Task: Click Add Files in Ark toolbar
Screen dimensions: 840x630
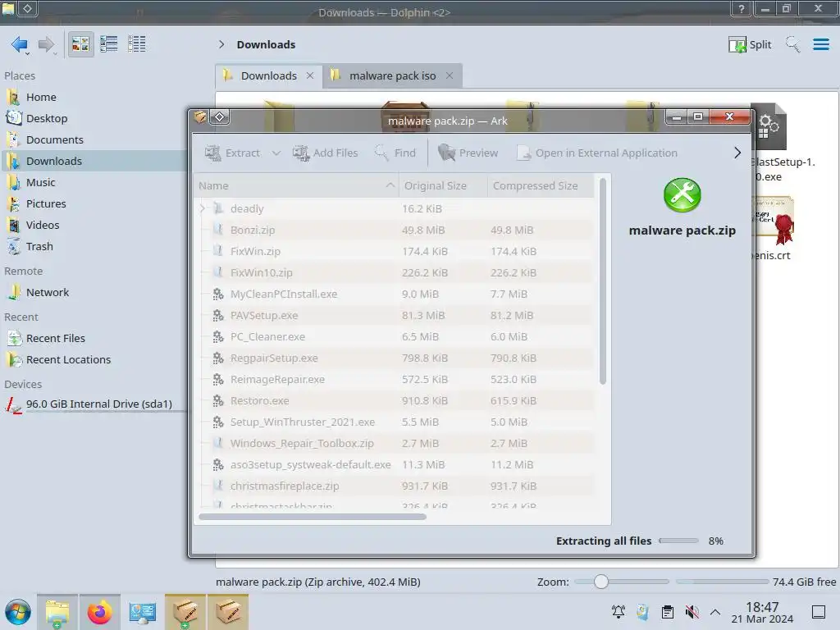Action: tap(326, 153)
